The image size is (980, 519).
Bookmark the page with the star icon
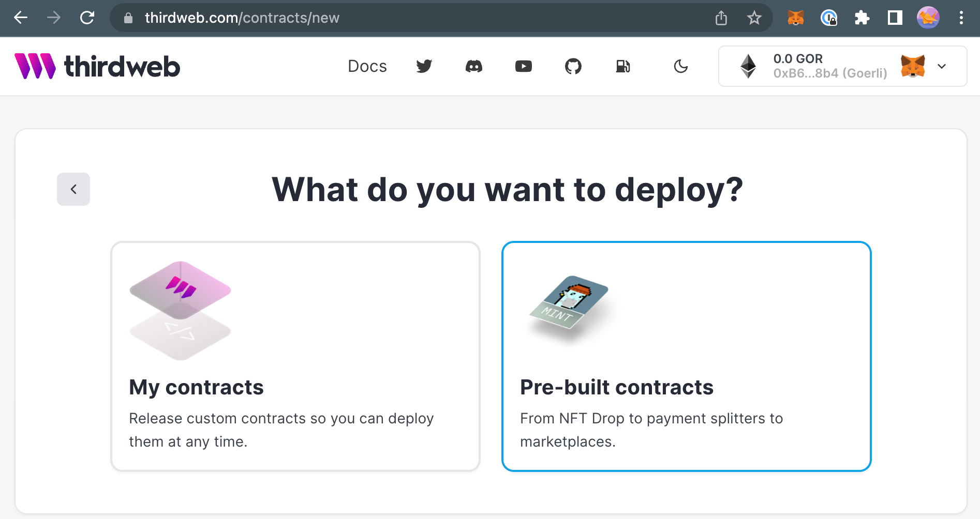tap(754, 18)
